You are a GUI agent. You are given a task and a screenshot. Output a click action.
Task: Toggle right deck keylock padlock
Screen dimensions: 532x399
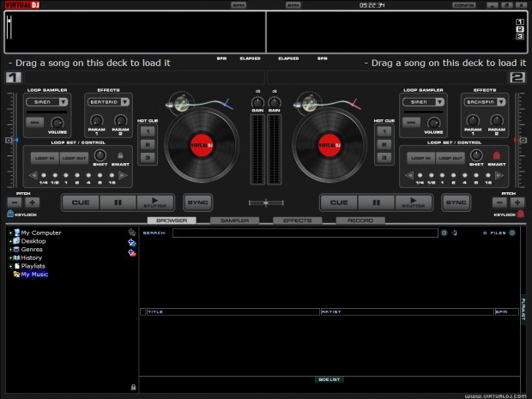click(521, 214)
